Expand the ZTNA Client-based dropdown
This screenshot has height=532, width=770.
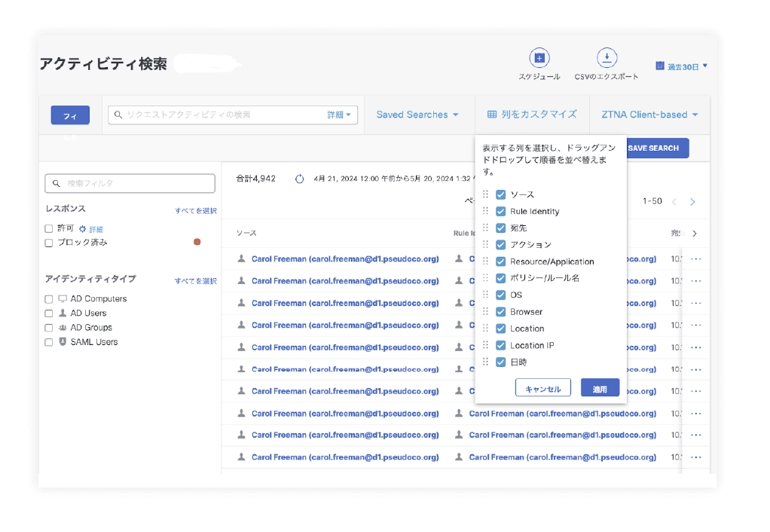coord(649,115)
